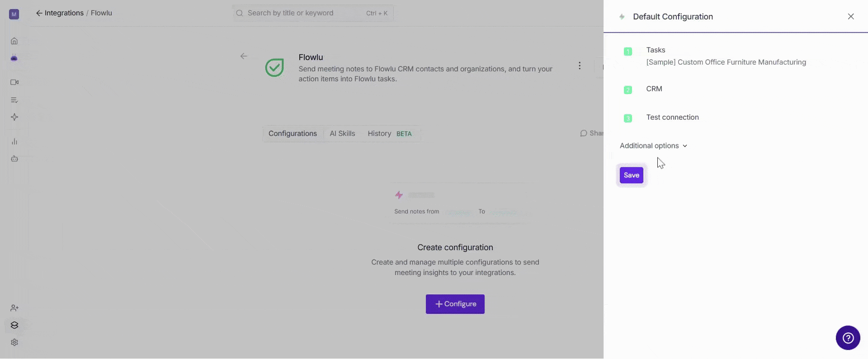Screen dimensions: 868x359
Task: Open the integrations layers icon
Action: point(14,325)
